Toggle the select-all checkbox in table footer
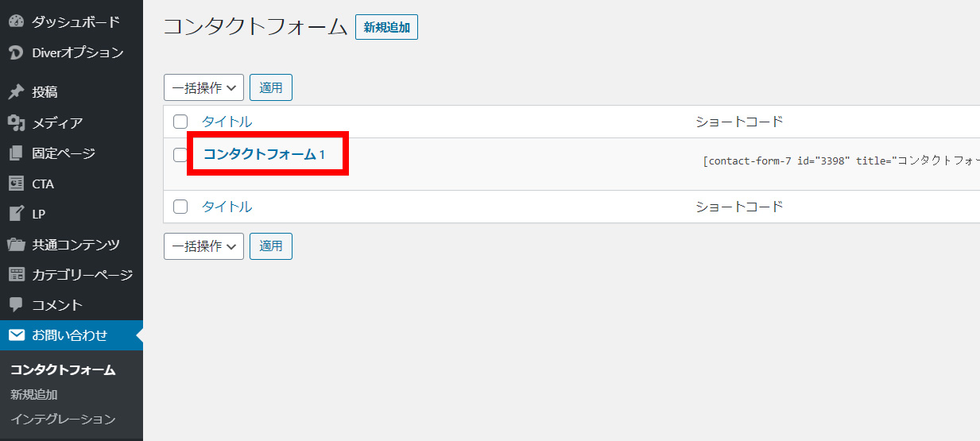This screenshot has width=980, height=441. (180, 207)
